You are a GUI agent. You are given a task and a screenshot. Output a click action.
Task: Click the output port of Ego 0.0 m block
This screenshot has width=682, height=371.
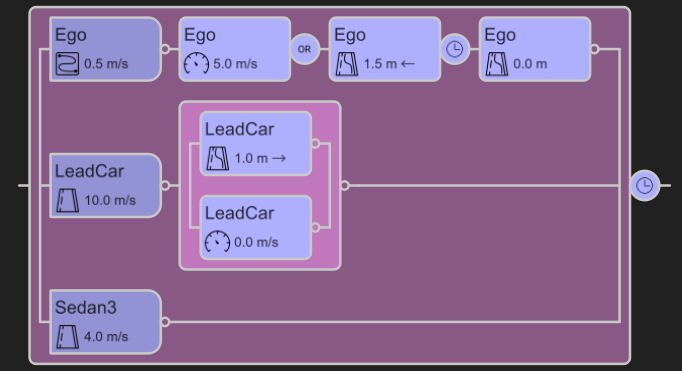595,49
